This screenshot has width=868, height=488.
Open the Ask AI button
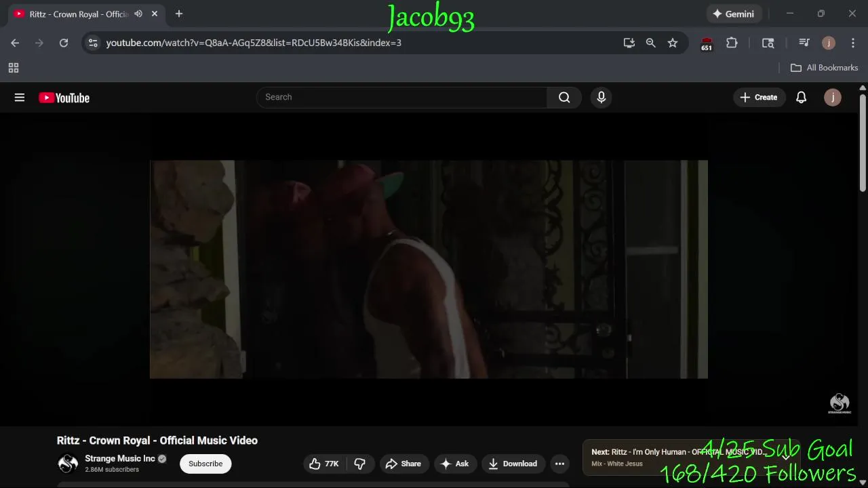(x=454, y=464)
